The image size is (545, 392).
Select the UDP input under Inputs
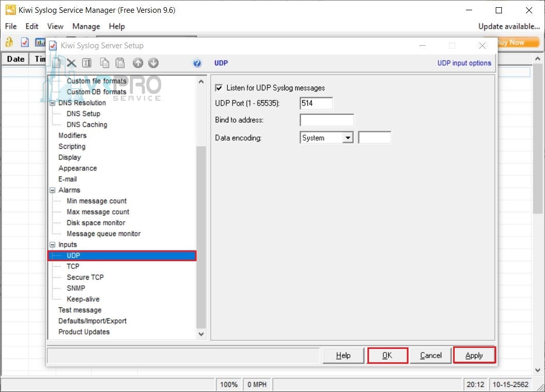[73, 255]
